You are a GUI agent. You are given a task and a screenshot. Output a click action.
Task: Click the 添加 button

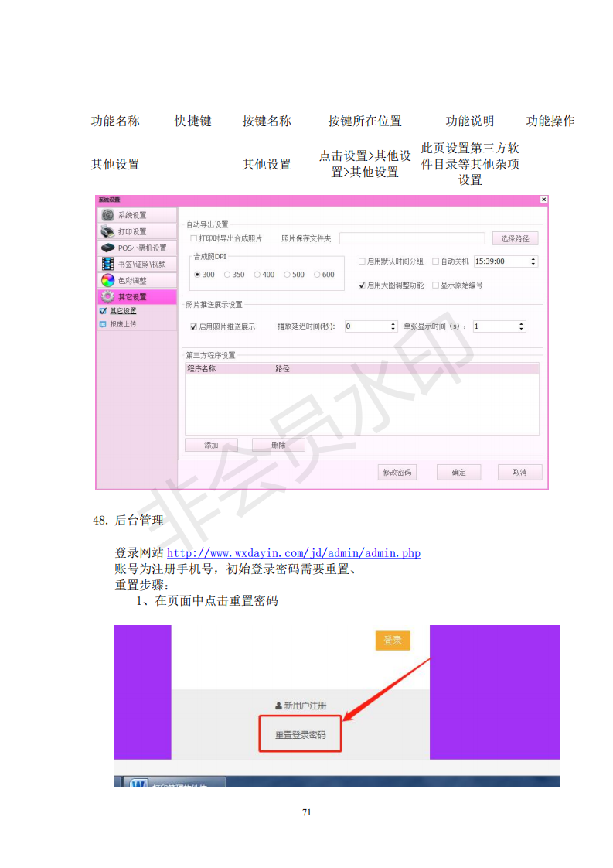[211, 445]
